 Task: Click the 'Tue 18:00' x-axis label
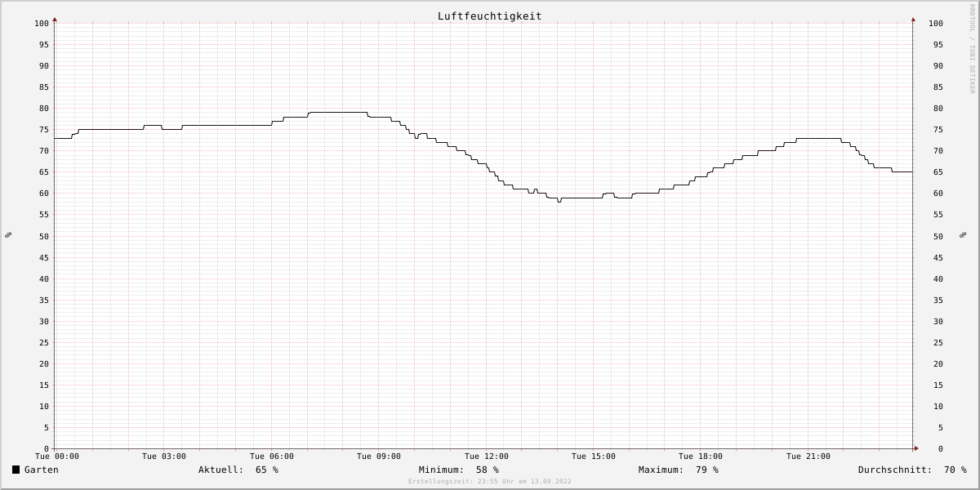point(701,457)
